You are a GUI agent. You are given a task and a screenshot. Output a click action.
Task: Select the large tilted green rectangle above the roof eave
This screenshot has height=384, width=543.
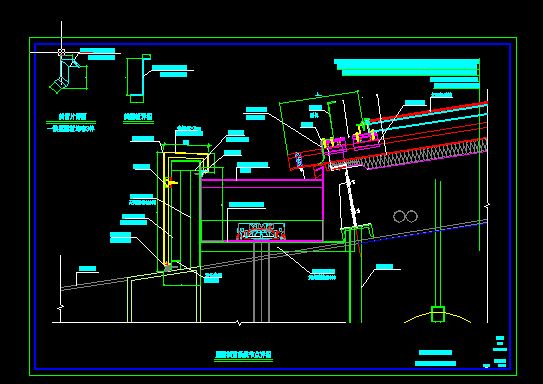(320, 130)
